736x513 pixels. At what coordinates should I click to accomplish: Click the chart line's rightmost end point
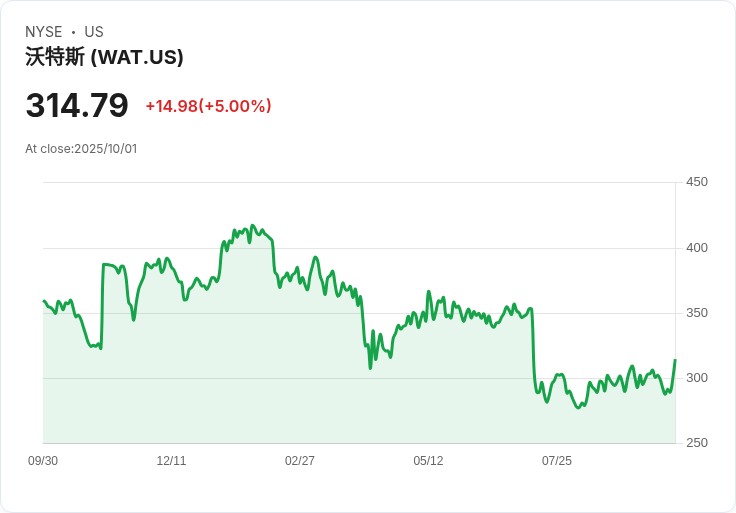point(675,360)
